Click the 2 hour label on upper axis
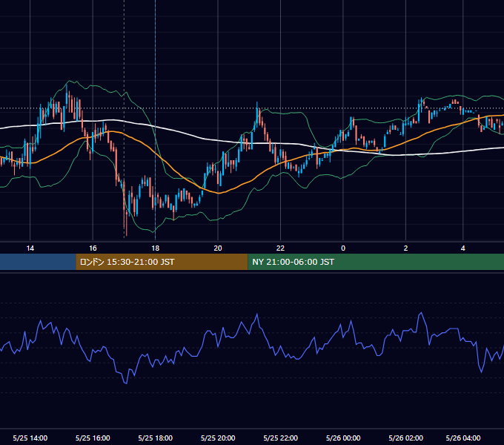The width and height of the screenshot is (504, 445). (x=405, y=248)
